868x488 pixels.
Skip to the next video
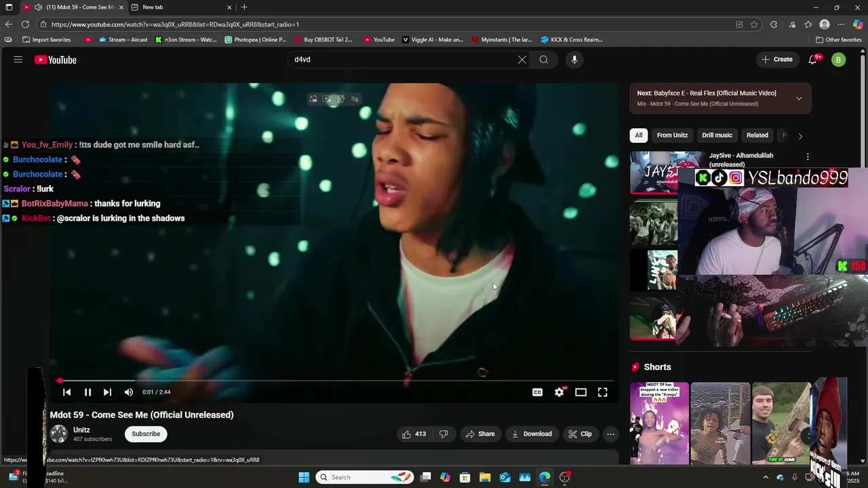tap(107, 392)
